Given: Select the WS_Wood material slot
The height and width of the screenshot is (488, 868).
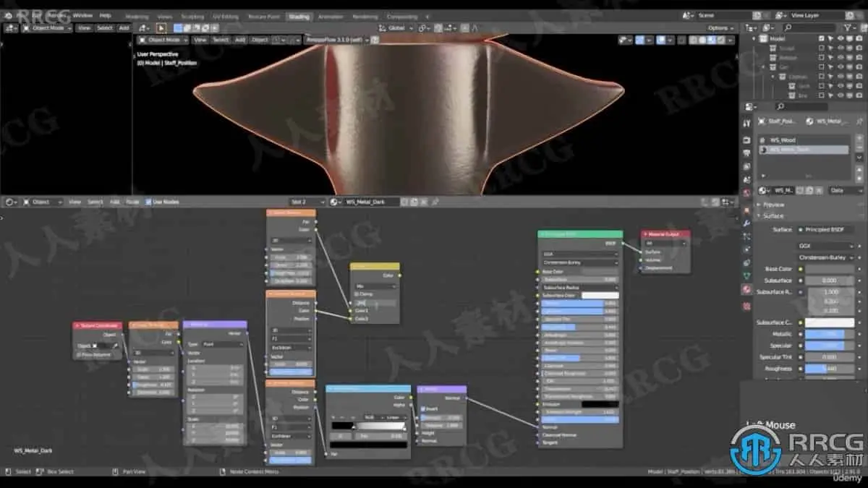Looking at the screenshot, I should 803,140.
